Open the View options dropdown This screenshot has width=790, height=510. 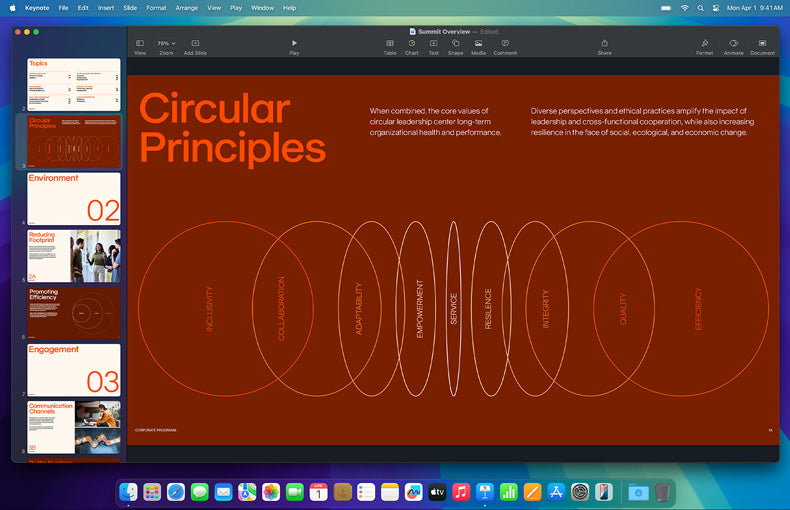tap(140, 44)
